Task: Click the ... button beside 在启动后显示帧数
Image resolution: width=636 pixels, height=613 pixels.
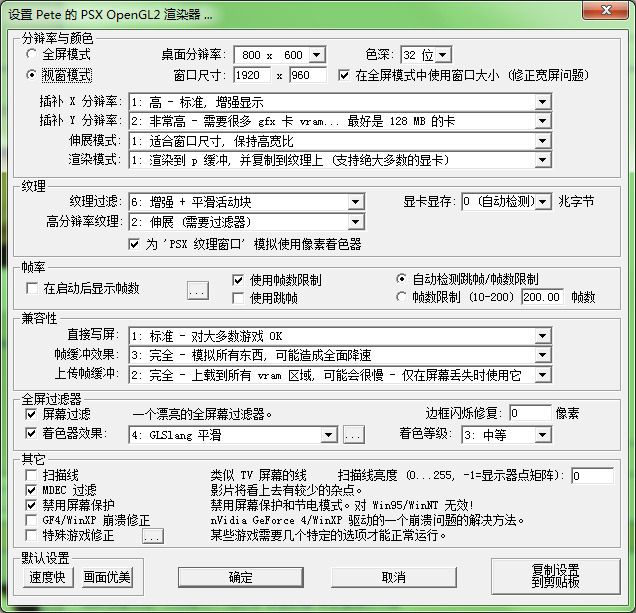Action: (198, 290)
